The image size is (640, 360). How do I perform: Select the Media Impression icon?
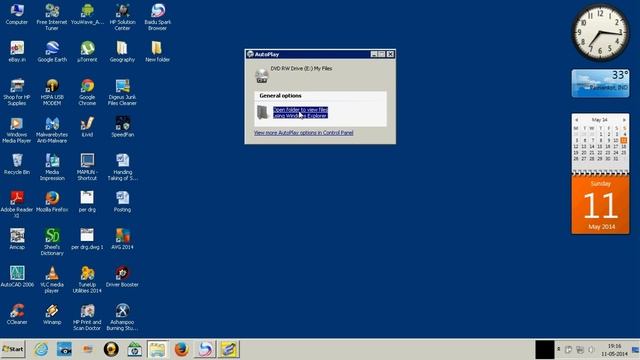[52, 167]
